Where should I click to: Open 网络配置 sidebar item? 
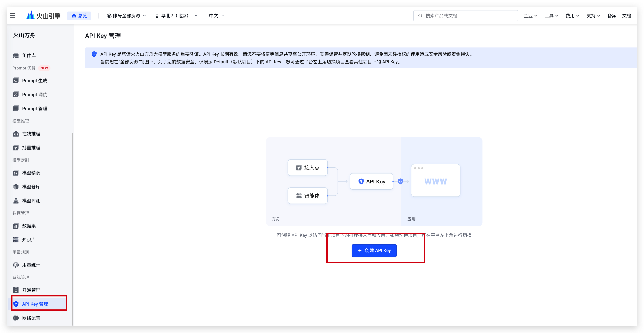31,318
